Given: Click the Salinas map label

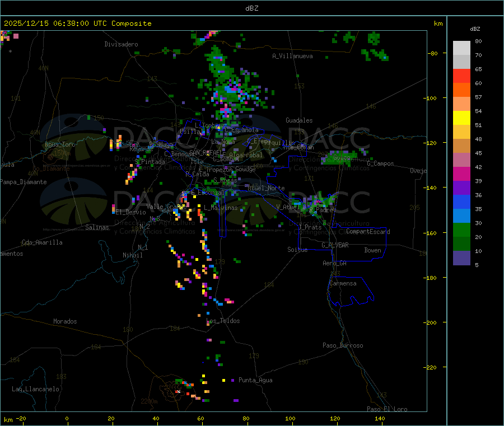Looking at the screenshot, I should [x=97, y=227].
